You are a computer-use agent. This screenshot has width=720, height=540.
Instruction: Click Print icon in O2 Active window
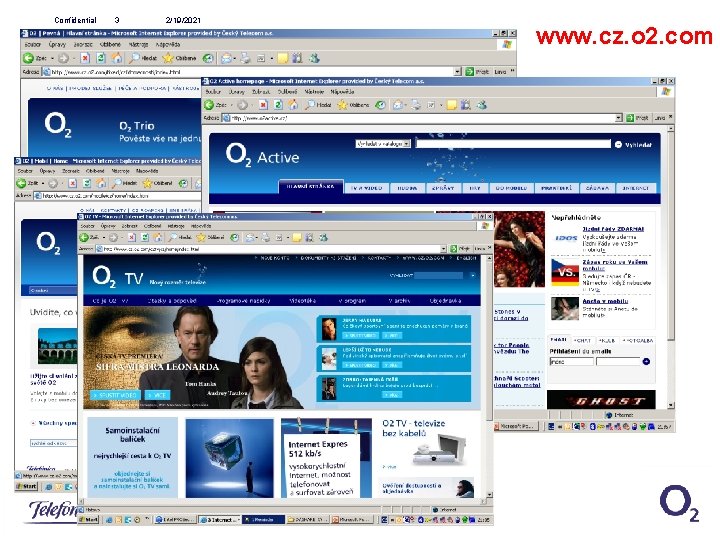pos(416,105)
